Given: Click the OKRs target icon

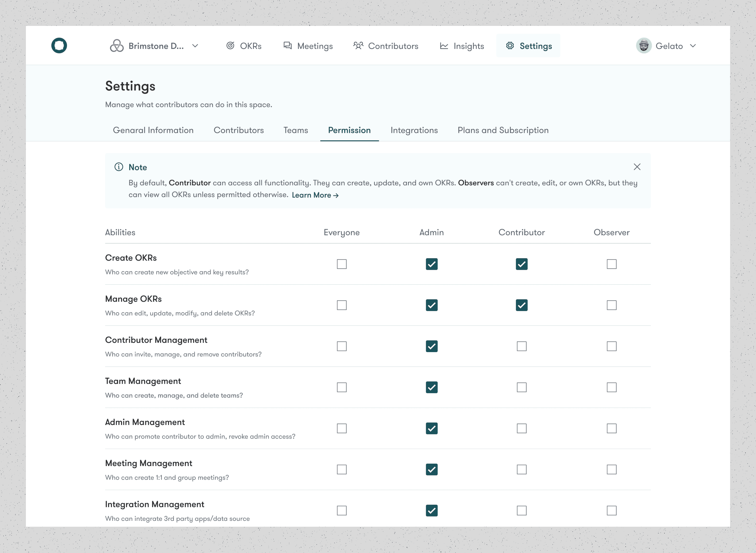Looking at the screenshot, I should tap(230, 46).
